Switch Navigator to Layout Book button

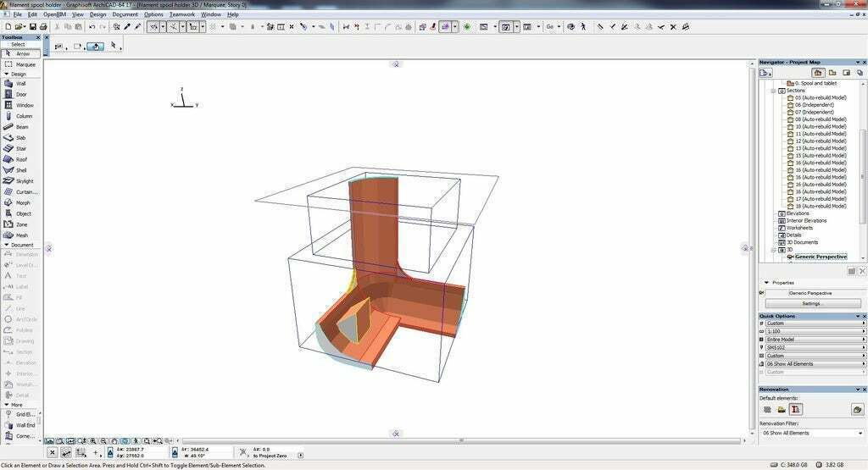pyautogui.click(x=846, y=73)
